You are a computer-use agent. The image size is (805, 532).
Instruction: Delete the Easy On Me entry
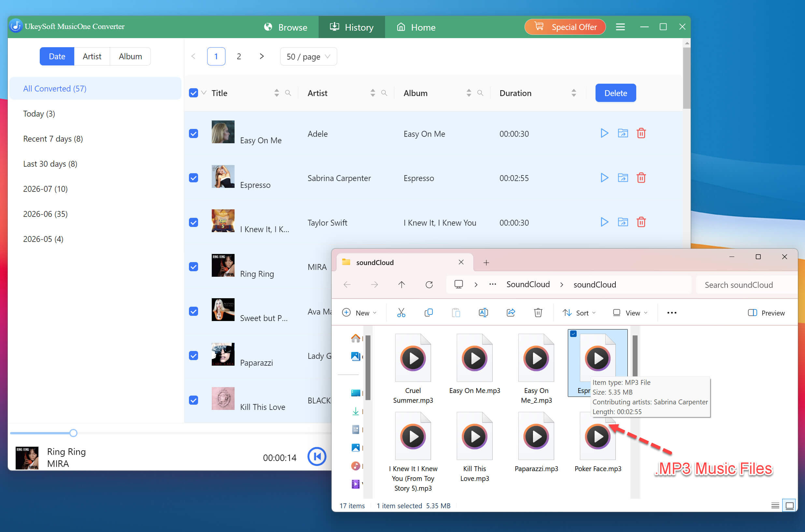tap(641, 133)
